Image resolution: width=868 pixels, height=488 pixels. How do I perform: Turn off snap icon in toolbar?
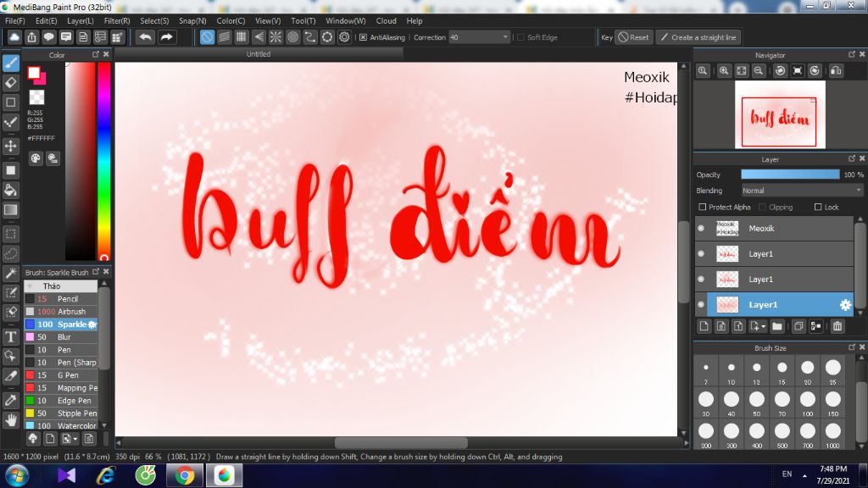point(207,37)
